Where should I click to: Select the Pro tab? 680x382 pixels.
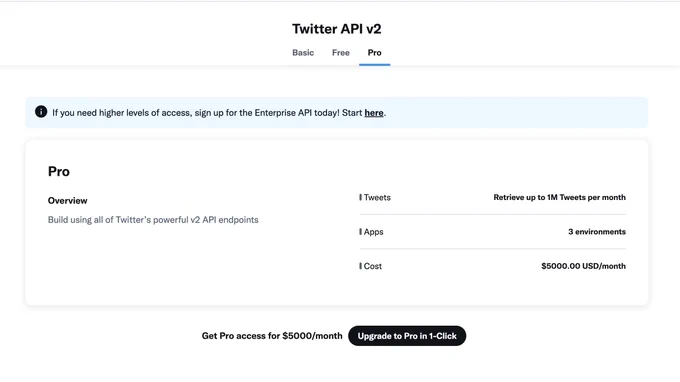[374, 52]
